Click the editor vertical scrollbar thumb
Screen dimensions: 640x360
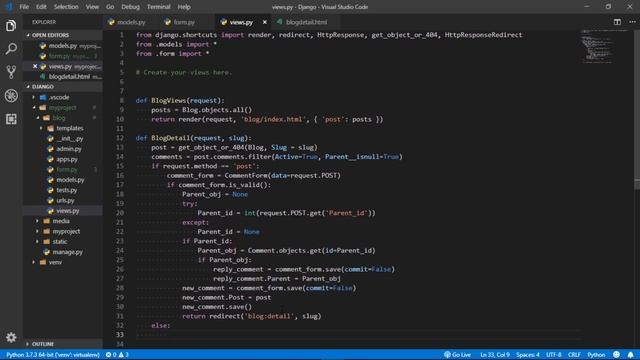pos(637,184)
